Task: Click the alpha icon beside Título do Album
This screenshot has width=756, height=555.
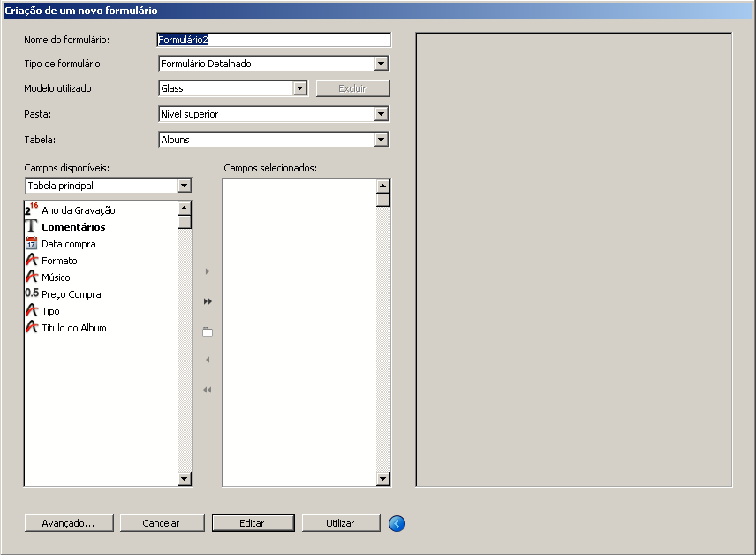Action: coord(32,328)
